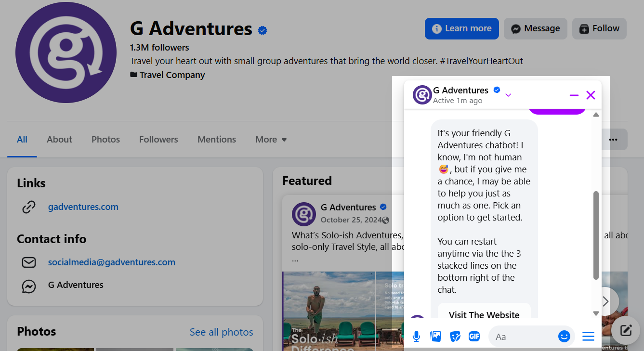Open the More tab dropdown

pyautogui.click(x=270, y=139)
